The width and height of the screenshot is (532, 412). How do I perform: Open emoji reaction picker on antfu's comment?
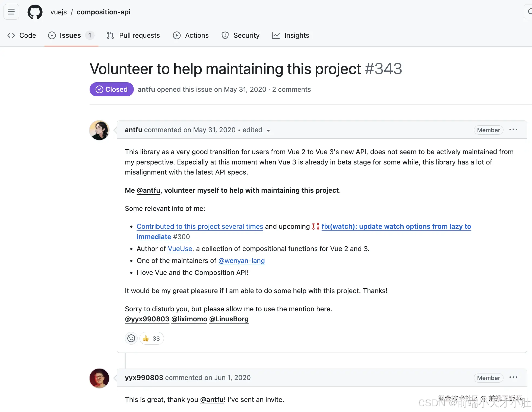(x=131, y=338)
